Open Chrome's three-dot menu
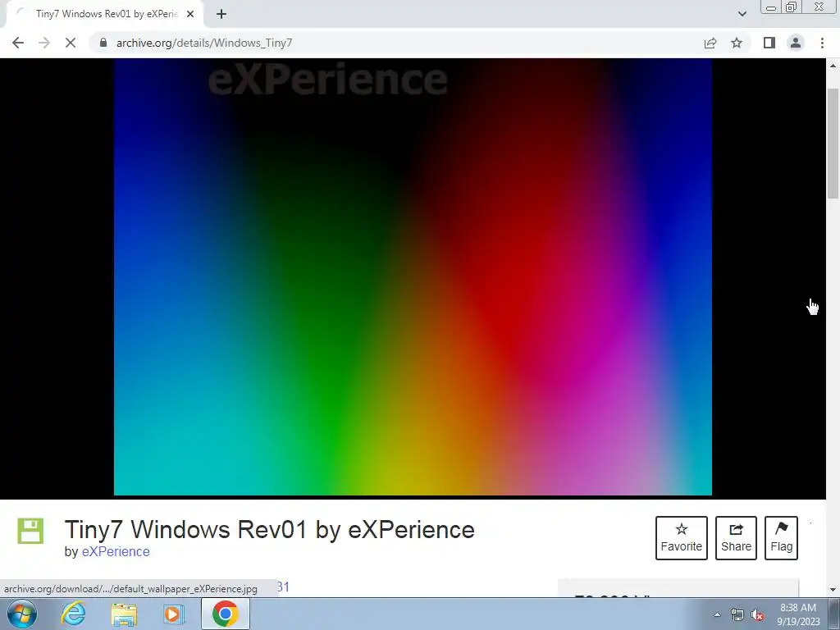Viewport: 840px width, 630px height. (x=822, y=43)
